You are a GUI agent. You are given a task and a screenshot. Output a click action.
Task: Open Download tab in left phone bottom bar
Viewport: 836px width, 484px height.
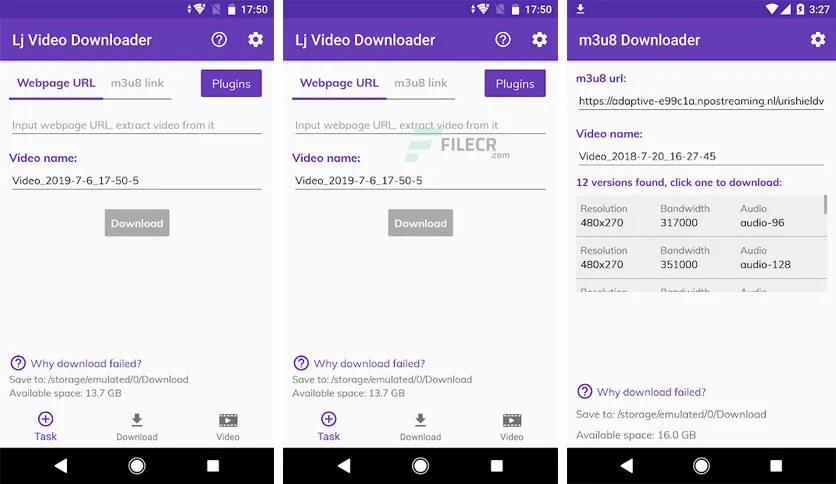click(137, 427)
